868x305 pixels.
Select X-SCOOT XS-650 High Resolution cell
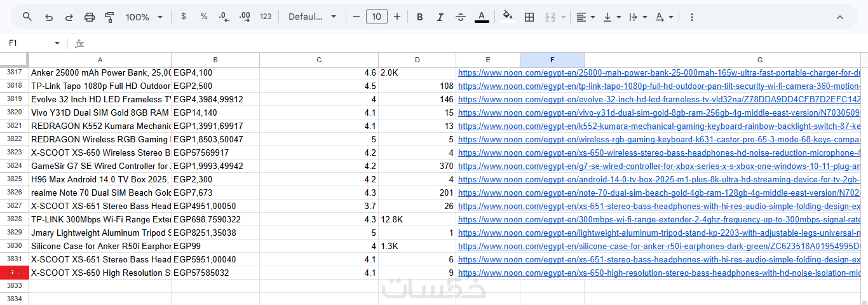click(x=100, y=273)
